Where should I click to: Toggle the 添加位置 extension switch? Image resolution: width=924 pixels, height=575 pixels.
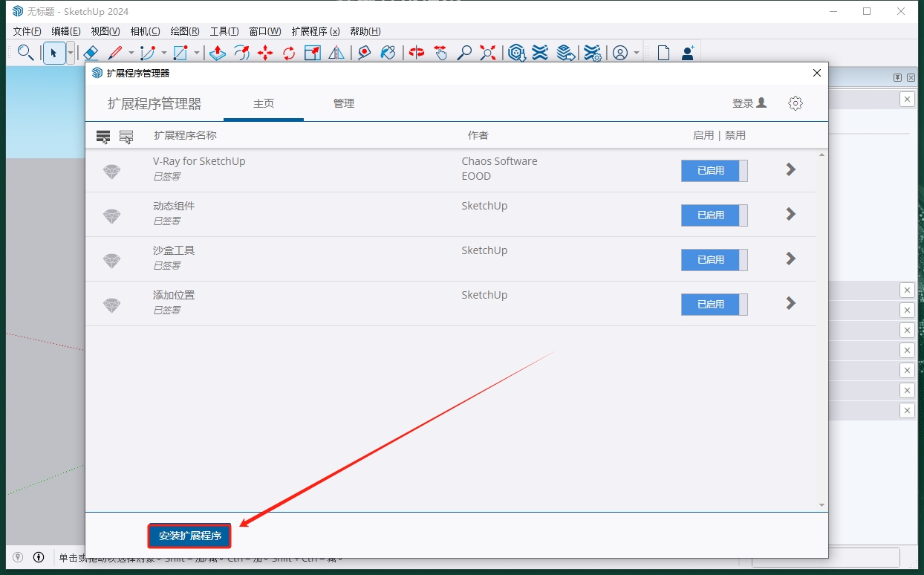point(714,305)
